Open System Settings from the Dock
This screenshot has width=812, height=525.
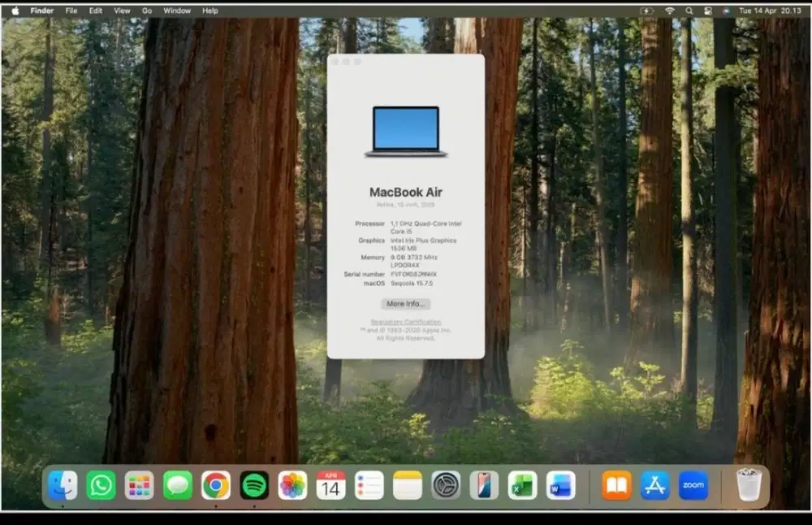point(446,486)
